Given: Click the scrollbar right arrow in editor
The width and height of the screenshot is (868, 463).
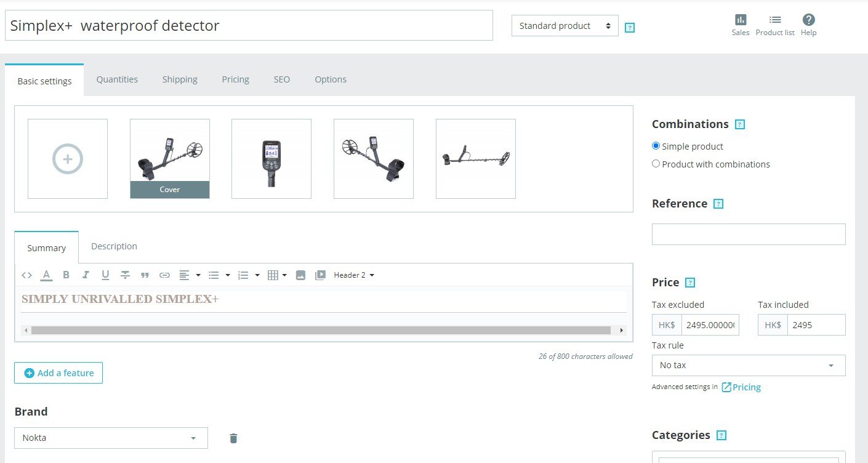Looking at the screenshot, I should 622,331.
